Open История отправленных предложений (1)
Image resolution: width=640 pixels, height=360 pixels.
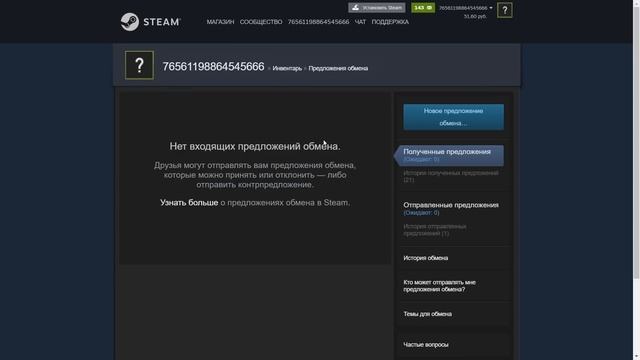coord(435,230)
